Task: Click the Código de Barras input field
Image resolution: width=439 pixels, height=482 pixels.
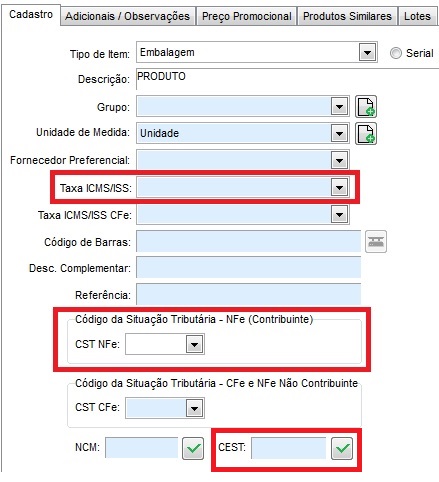Action: 249,241
